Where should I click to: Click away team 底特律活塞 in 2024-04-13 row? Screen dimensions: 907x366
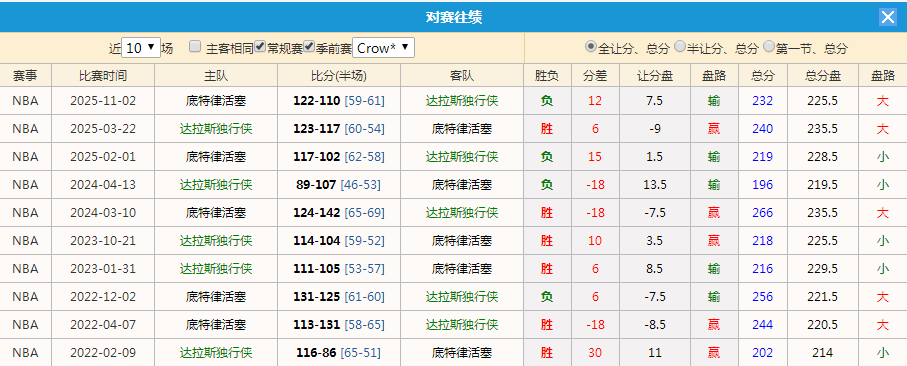click(462, 184)
